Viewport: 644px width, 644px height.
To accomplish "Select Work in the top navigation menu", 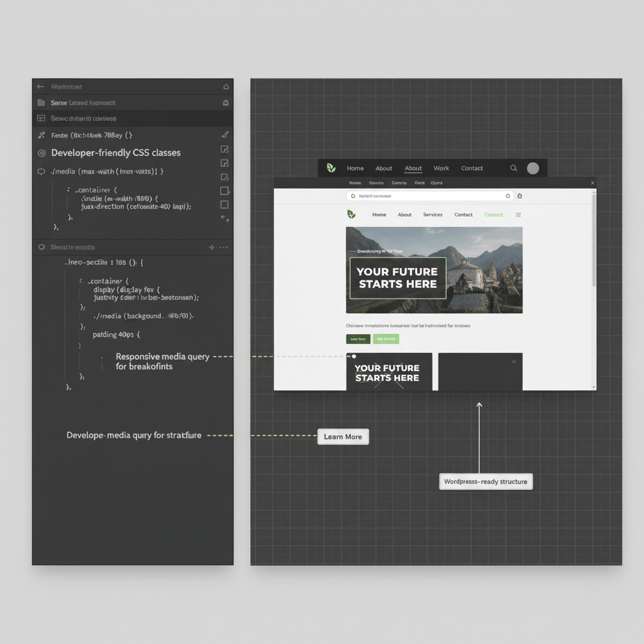I will pyautogui.click(x=441, y=168).
